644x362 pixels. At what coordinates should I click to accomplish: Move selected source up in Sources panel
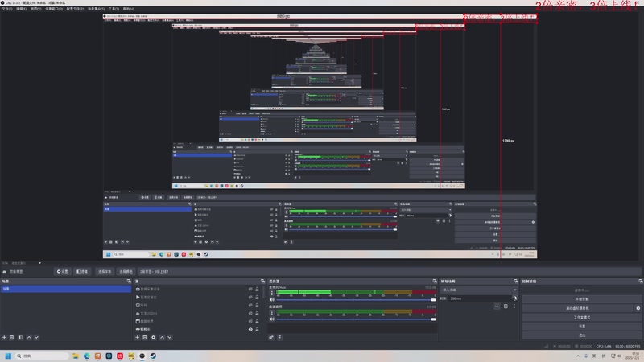163,337
